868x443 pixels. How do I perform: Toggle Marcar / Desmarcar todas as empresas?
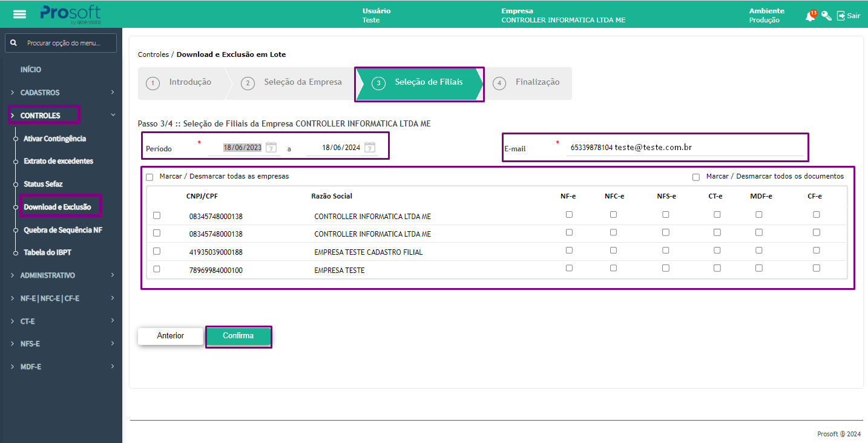pos(150,177)
